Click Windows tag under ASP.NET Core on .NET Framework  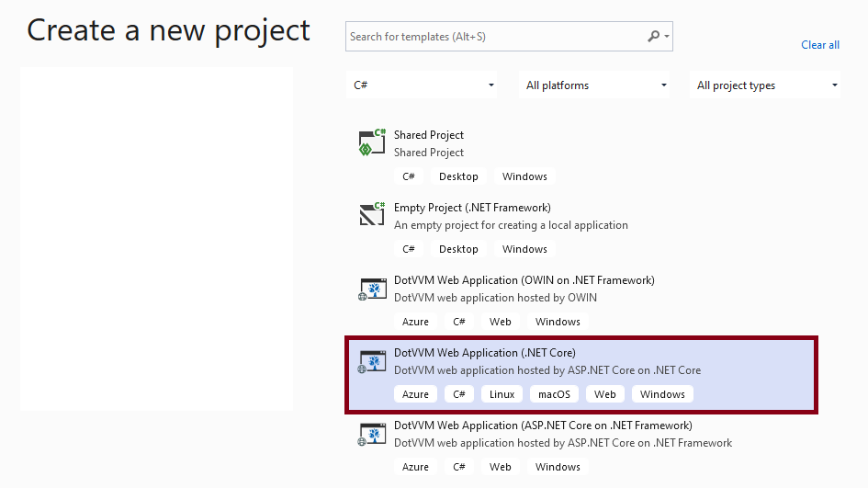[x=558, y=467]
